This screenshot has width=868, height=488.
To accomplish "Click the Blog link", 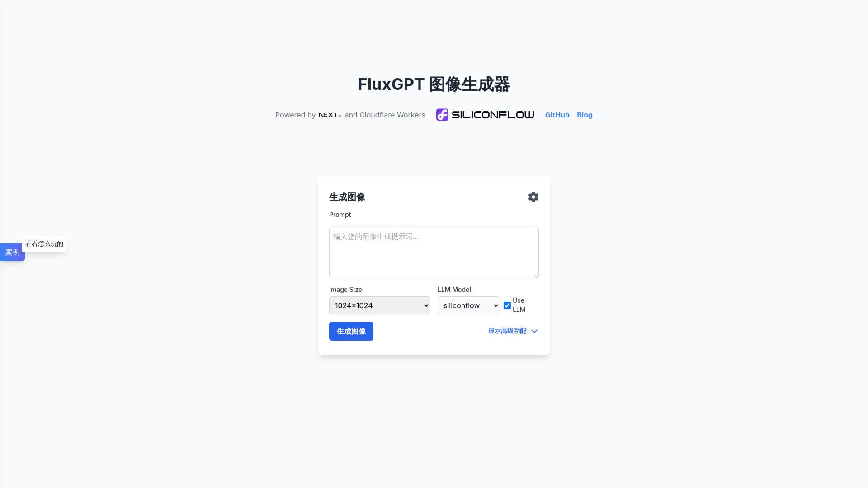I will (x=584, y=114).
